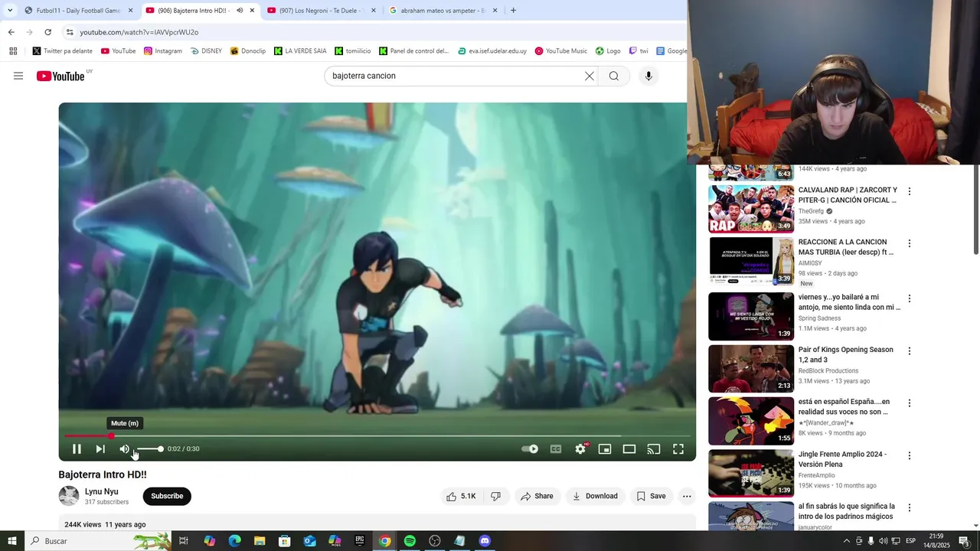This screenshot has width=980, height=551.
Task: Open player settings gear
Action: point(580,449)
